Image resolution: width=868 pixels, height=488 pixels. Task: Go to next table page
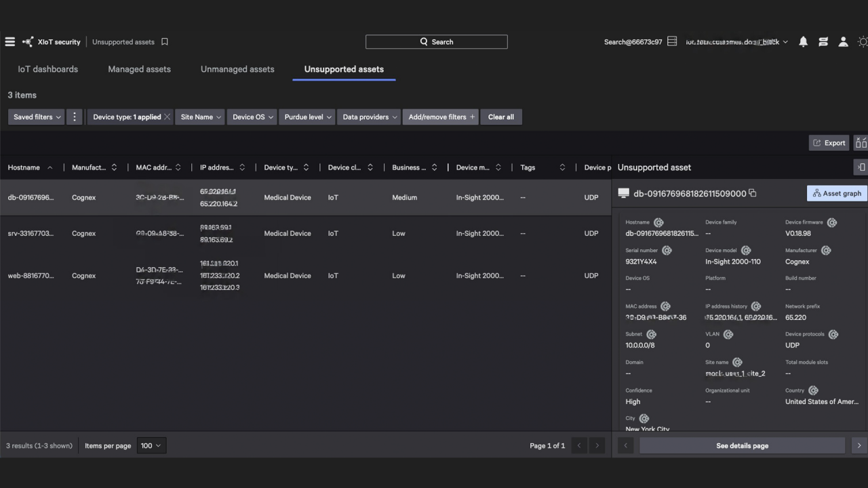(597, 445)
